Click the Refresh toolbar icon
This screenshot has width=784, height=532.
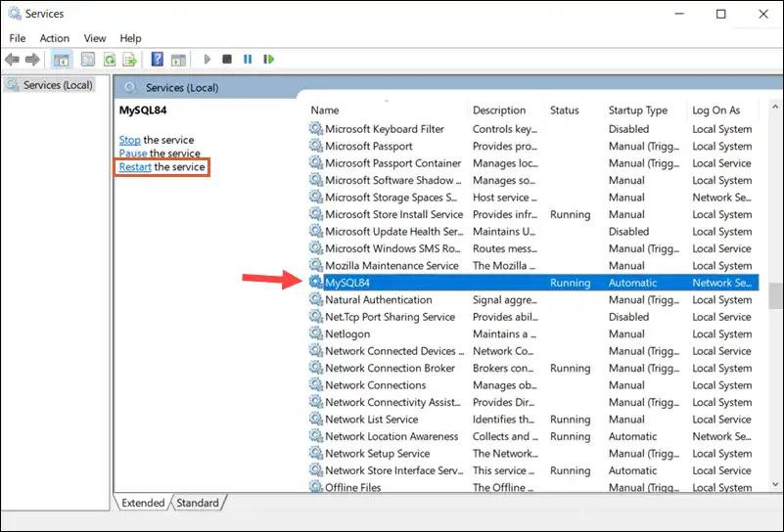(109, 60)
